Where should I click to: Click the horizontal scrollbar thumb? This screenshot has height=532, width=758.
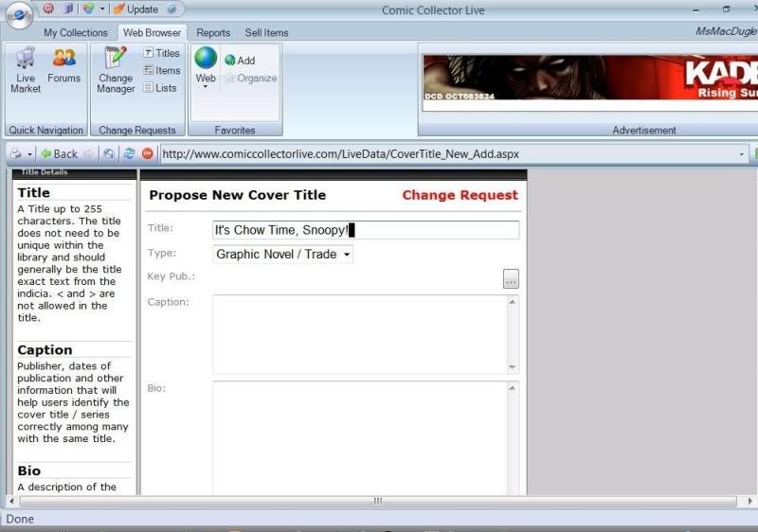(378, 501)
